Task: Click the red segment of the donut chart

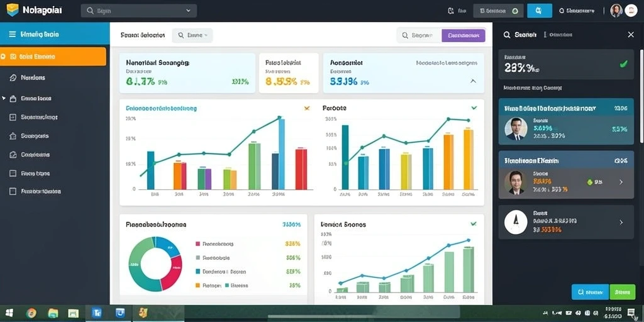Action: pyautogui.click(x=174, y=270)
